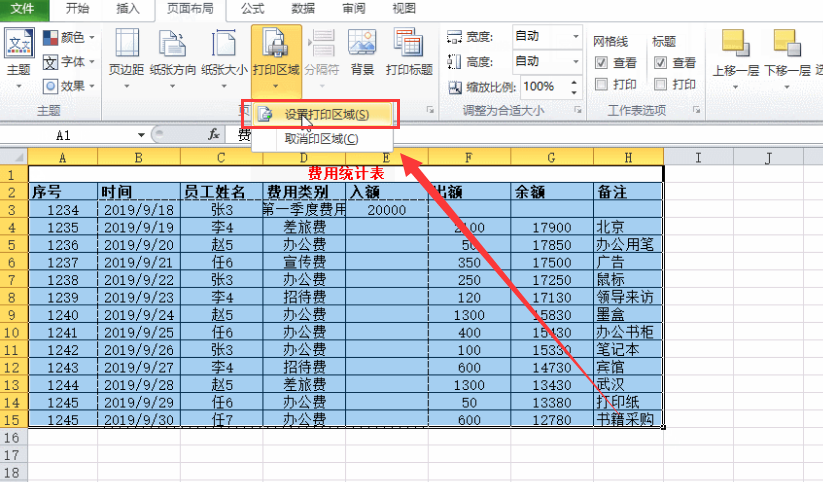
Task: Click cell 第一季度费用
Action: (304, 209)
